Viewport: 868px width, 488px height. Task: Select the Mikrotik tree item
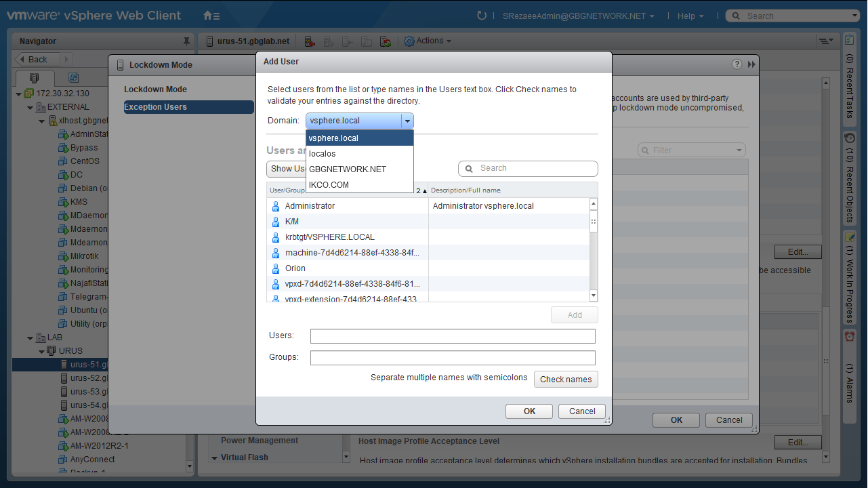(x=85, y=256)
